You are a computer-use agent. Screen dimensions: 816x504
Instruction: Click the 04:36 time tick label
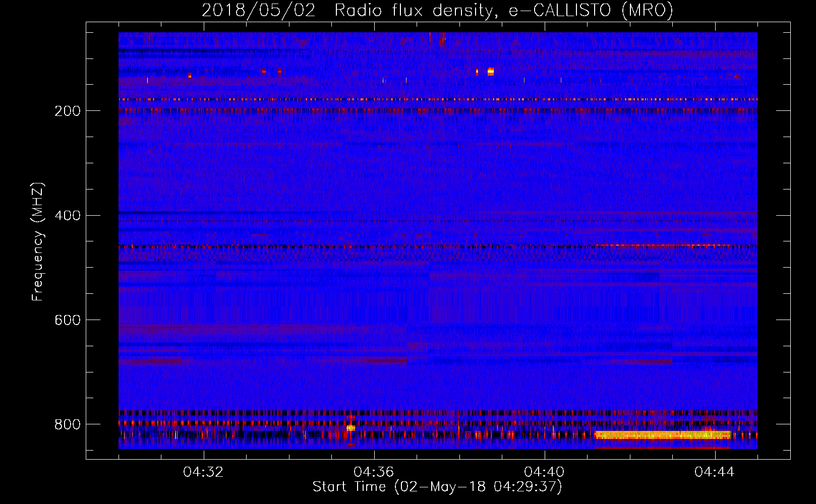tap(374, 472)
